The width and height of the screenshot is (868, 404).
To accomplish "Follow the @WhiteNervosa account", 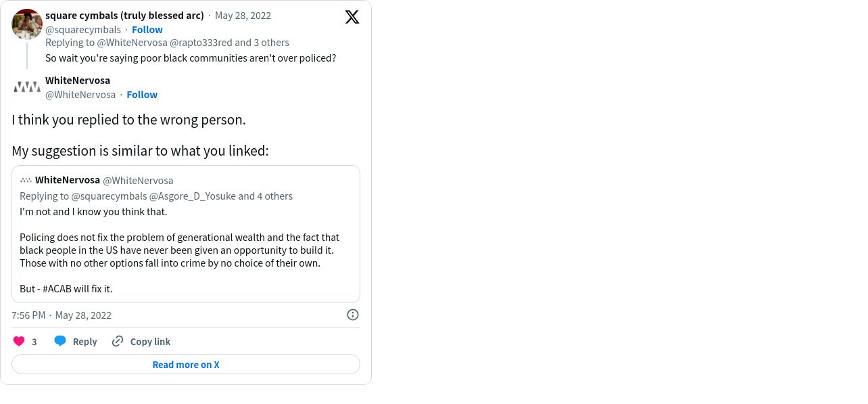I will pyautogui.click(x=142, y=94).
